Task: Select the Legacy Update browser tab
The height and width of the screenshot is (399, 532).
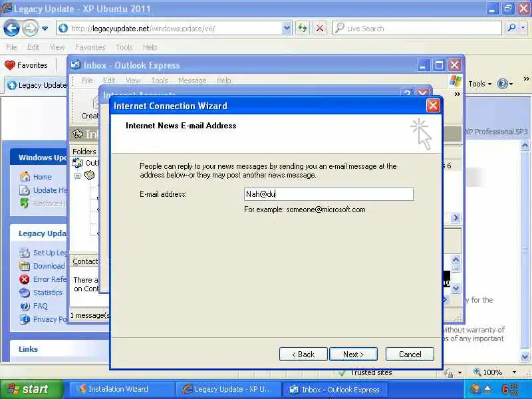Action: point(37,85)
